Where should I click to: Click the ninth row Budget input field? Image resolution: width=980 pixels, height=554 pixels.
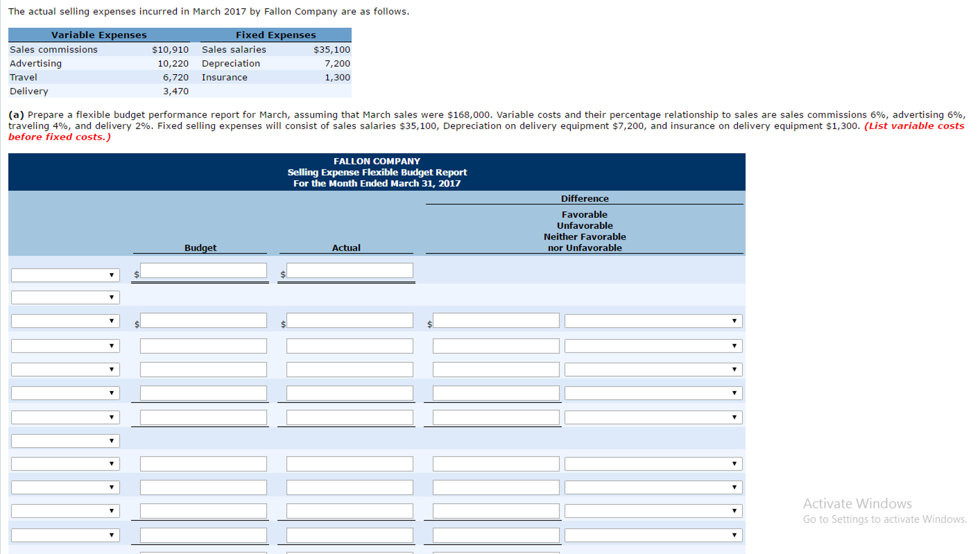point(204,464)
